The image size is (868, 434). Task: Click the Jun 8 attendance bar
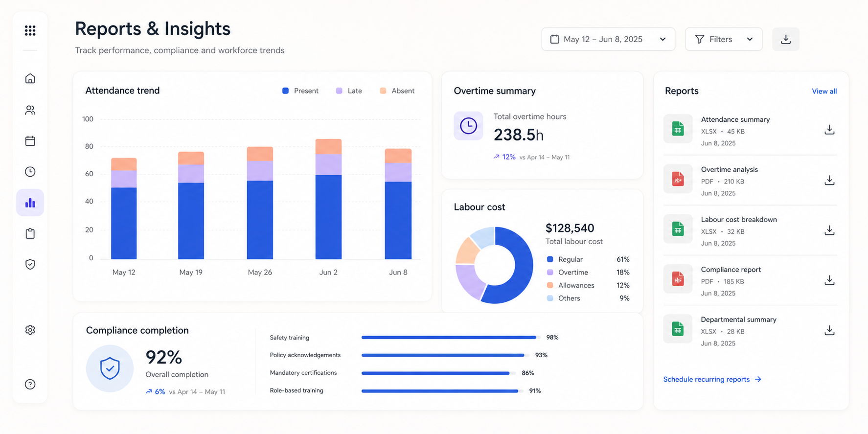pos(398,204)
